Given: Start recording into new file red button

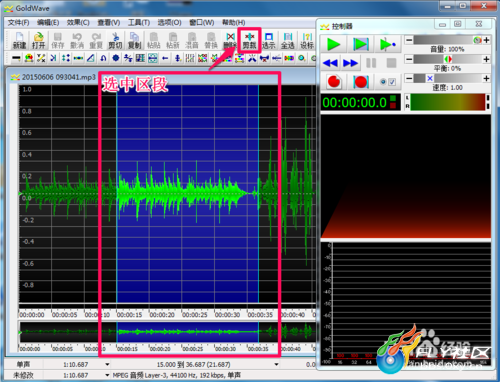Looking at the screenshot, I should 334,82.
